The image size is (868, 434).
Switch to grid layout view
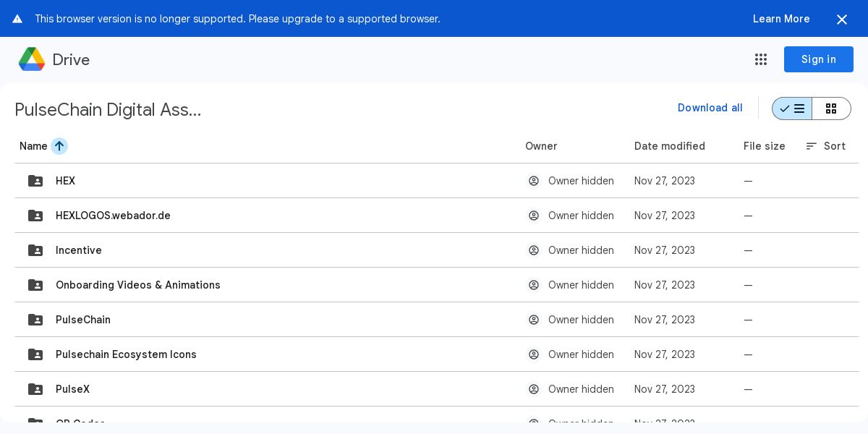click(831, 109)
